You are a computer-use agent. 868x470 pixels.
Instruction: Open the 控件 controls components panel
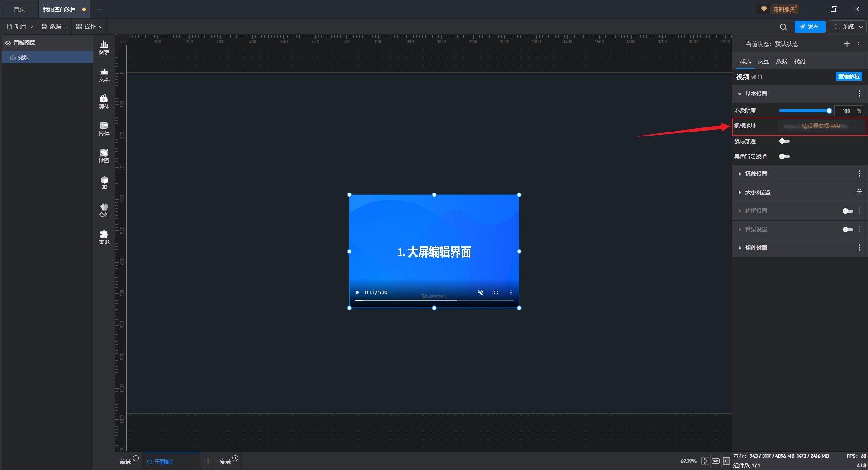[x=104, y=129]
